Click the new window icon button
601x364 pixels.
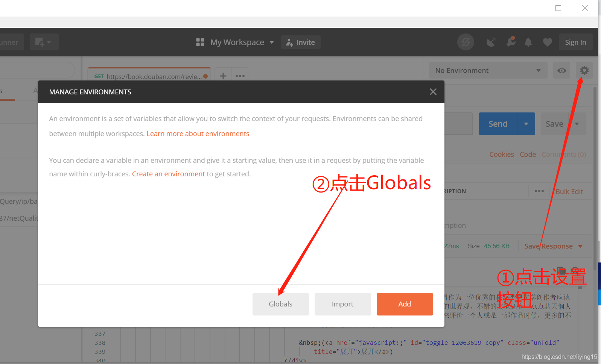(x=44, y=42)
